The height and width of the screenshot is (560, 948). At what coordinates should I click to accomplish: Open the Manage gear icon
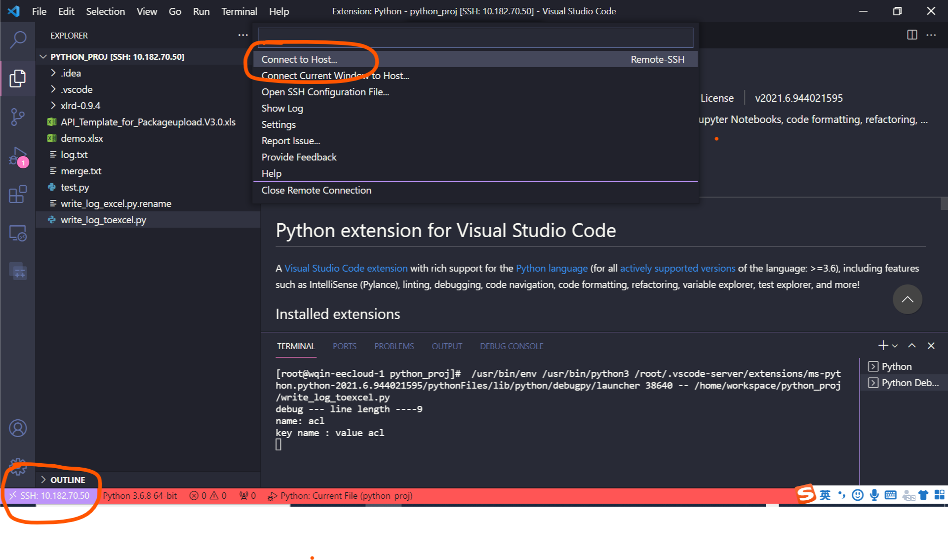[x=18, y=466]
